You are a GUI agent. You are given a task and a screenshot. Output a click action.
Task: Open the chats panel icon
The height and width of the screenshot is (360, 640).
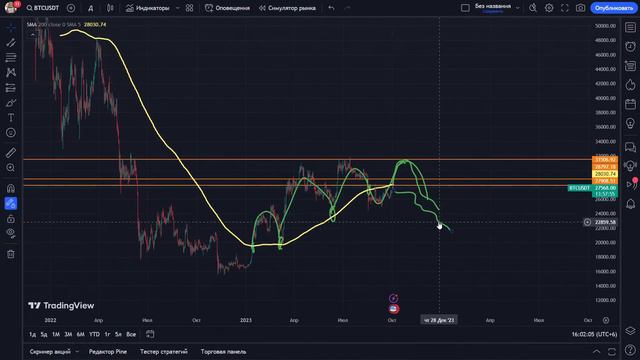click(631, 147)
